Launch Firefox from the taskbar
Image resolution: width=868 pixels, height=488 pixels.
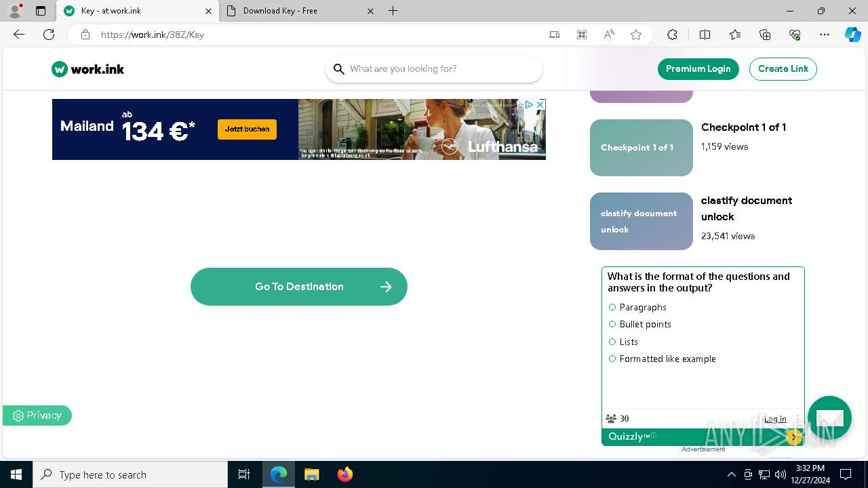(x=345, y=474)
